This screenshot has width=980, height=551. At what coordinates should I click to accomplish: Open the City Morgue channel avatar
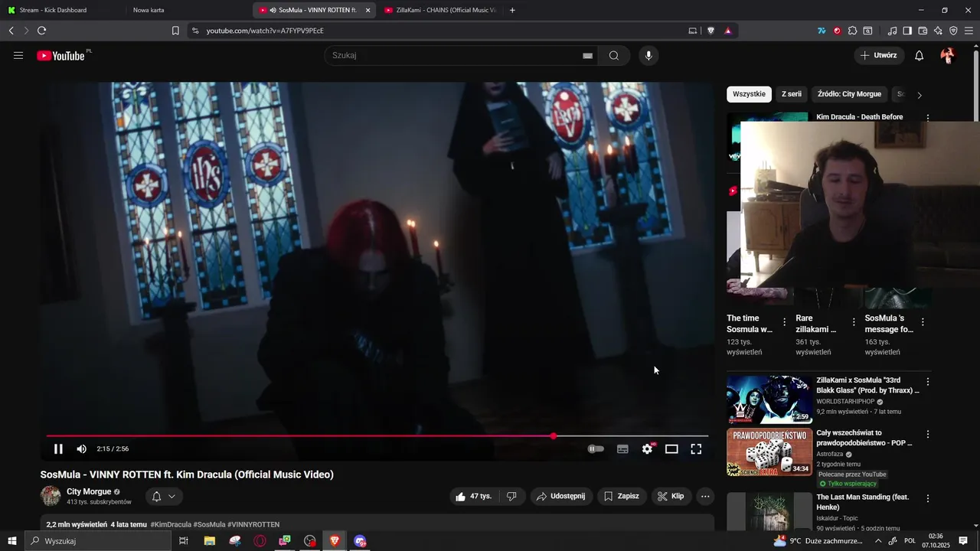[x=51, y=496]
